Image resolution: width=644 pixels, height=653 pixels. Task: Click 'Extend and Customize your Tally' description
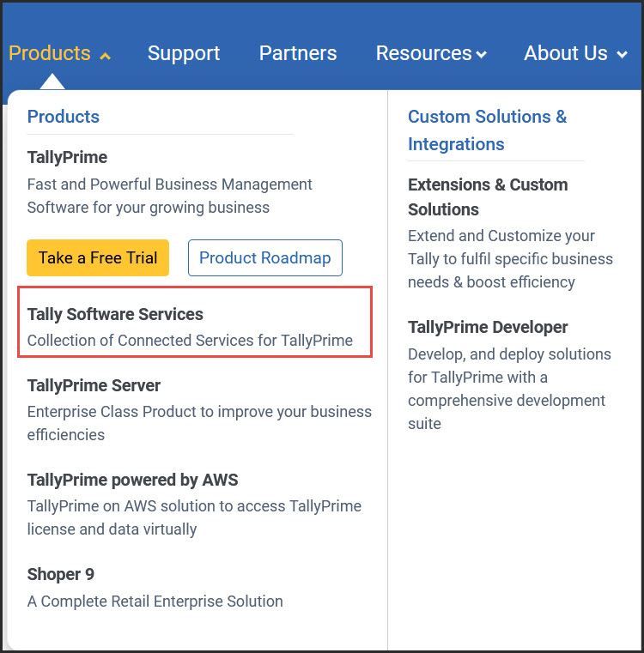pos(510,259)
